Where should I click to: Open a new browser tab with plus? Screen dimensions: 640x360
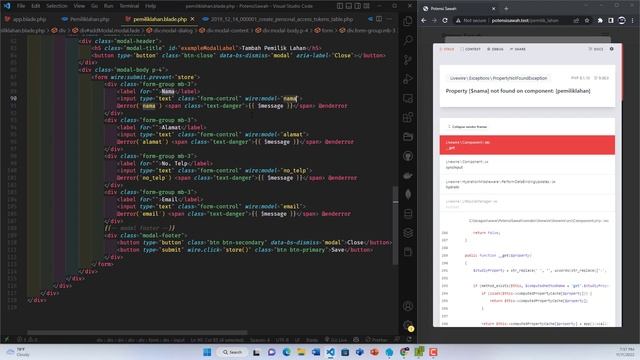tap(506, 8)
